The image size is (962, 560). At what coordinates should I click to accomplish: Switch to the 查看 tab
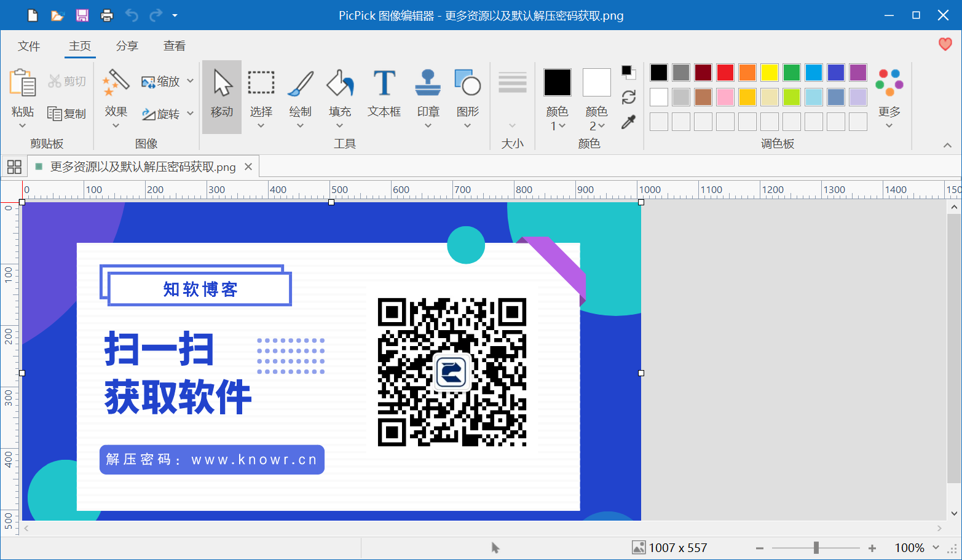(175, 46)
